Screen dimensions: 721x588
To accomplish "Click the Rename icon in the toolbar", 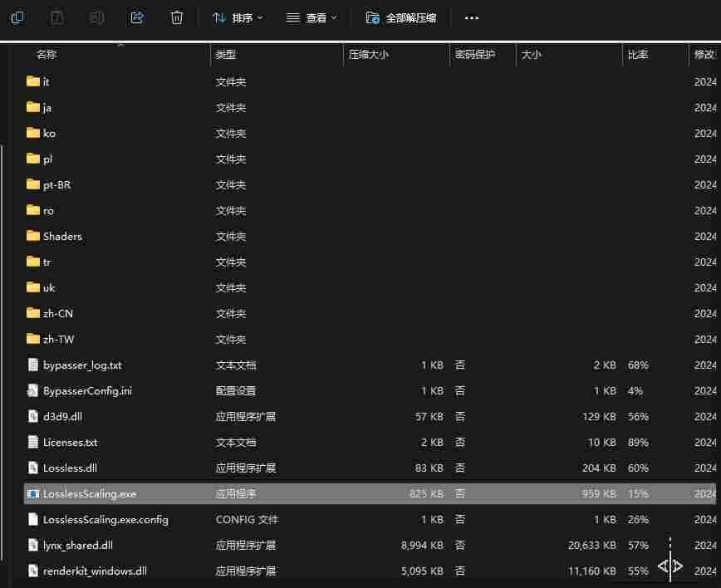I will pyautogui.click(x=96, y=18).
